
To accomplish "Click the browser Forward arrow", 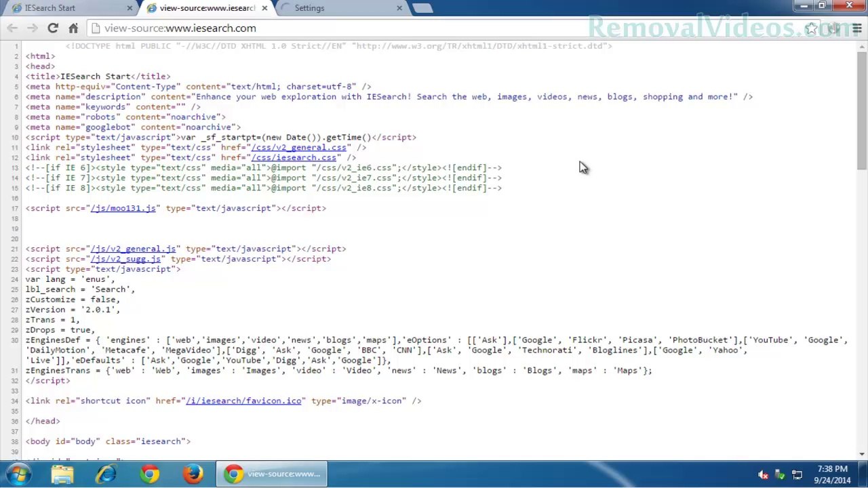I will click(x=33, y=28).
